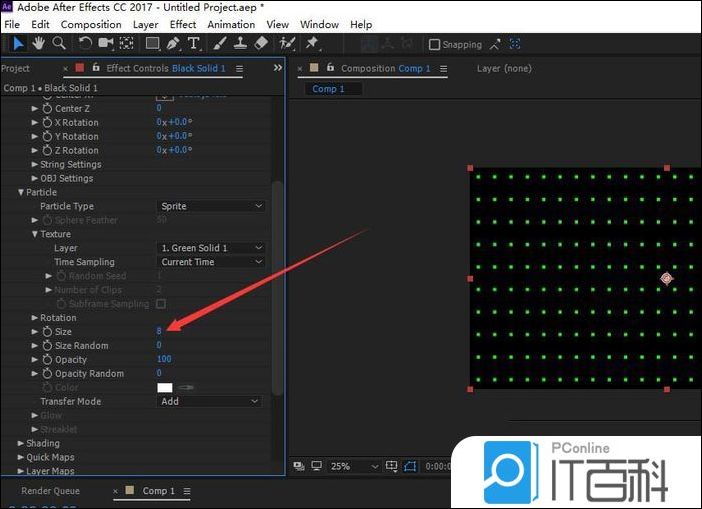Select the Type text tool

[193, 43]
